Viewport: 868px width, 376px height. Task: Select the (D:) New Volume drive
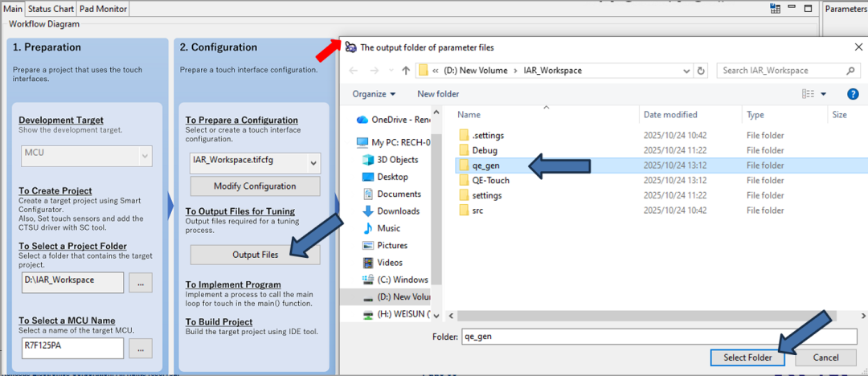[395, 297]
